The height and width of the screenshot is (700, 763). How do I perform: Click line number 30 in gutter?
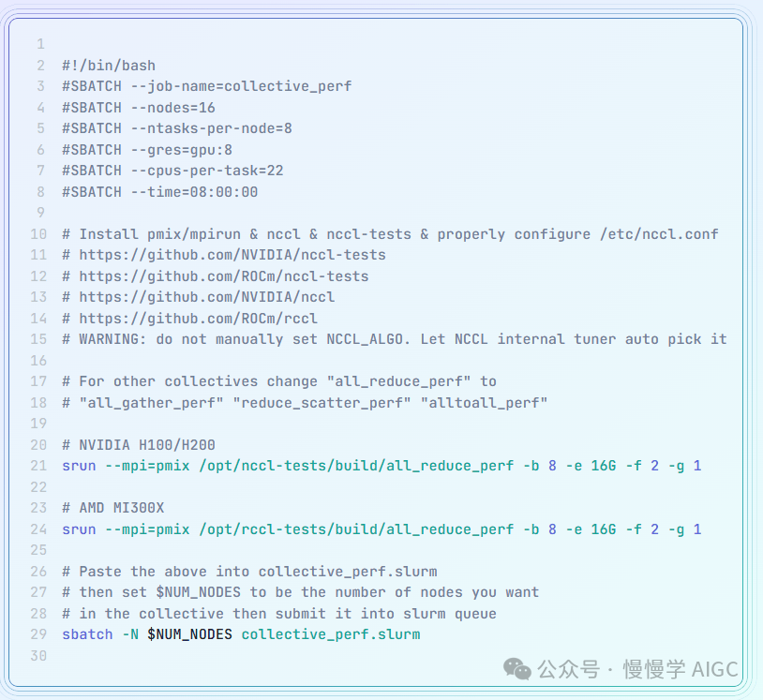38,656
